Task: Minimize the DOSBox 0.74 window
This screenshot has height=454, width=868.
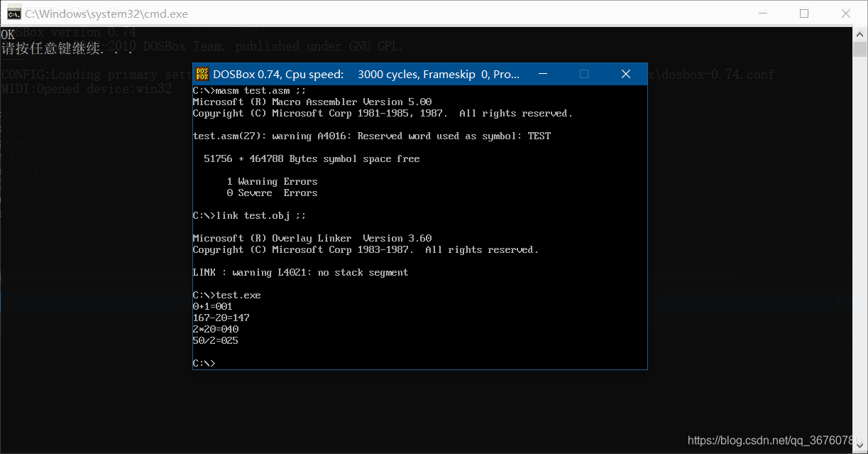Action: point(542,74)
